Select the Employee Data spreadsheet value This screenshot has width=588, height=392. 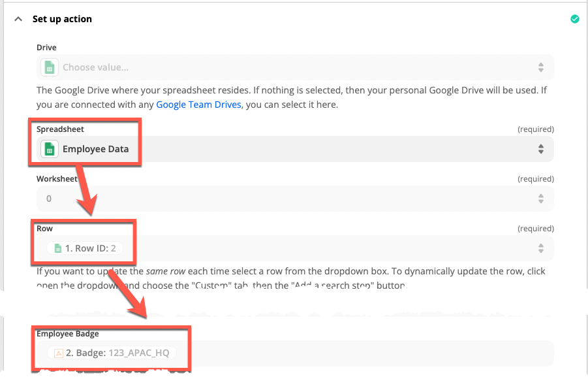(x=95, y=149)
